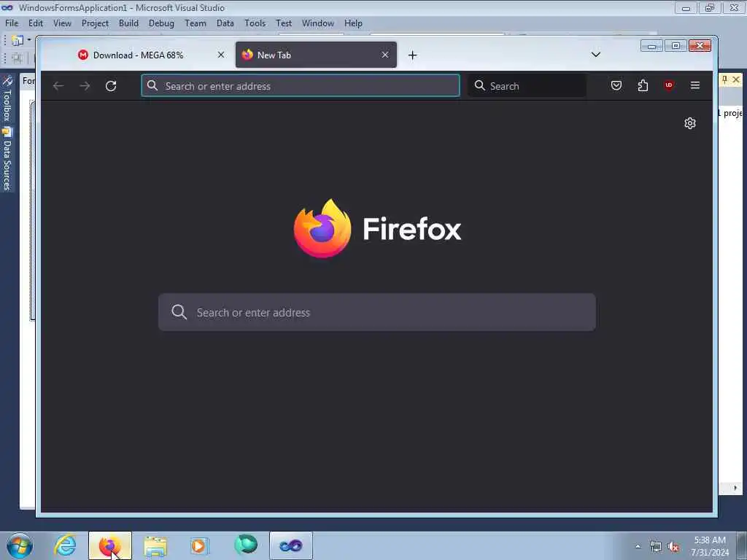Viewport: 747px width, 560px height.
Task: Reload the page in Firefox
Action: [111, 86]
